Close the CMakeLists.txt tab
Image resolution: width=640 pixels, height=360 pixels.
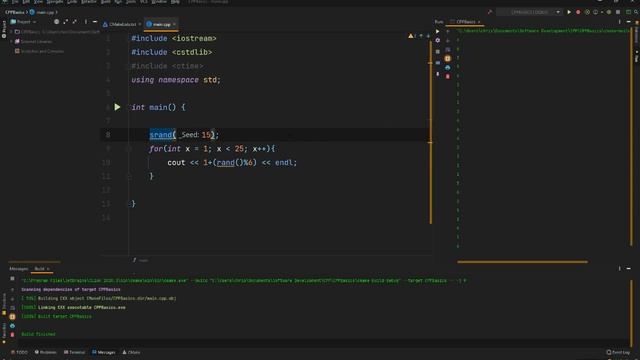tap(140, 24)
